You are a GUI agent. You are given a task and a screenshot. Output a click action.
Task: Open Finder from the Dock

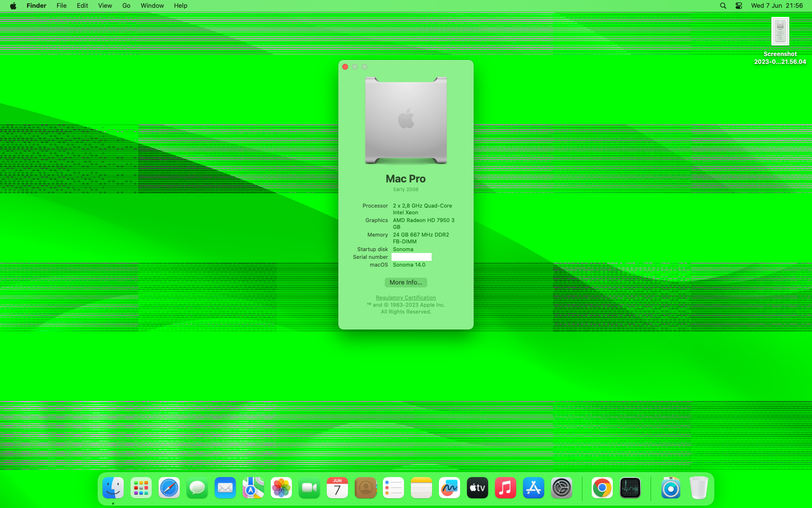(113, 488)
